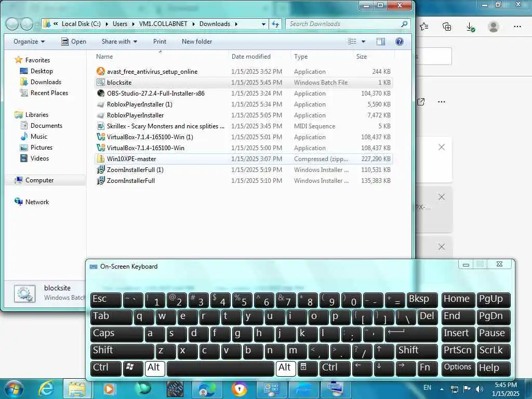532x399 pixels.
Task: Open the Explorer help icon
Action: point(400,42)
